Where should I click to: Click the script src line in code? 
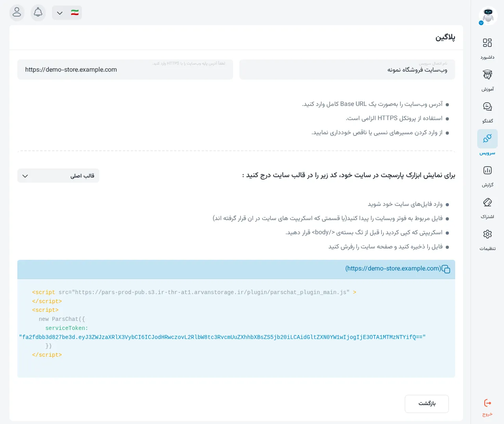pos(194,292)
